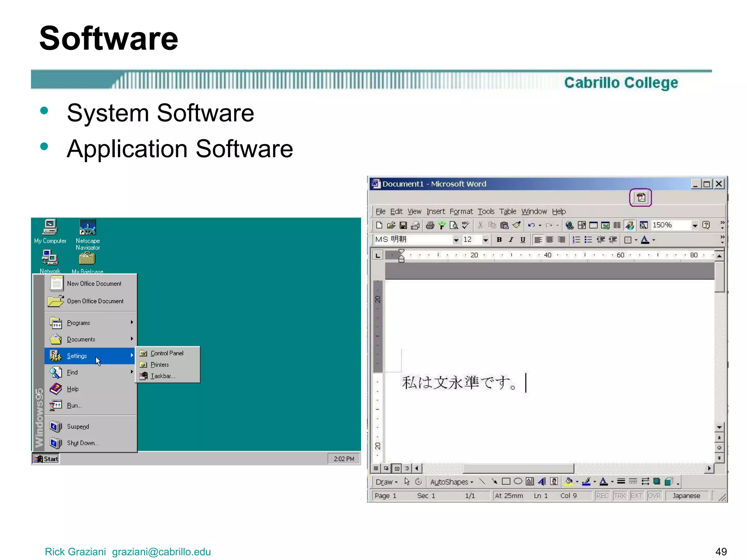This screenshot has height=560, width=747.
Task: Toggle the Drawing toolbar button in Standard toolbar
Action: tap(630, 225)
